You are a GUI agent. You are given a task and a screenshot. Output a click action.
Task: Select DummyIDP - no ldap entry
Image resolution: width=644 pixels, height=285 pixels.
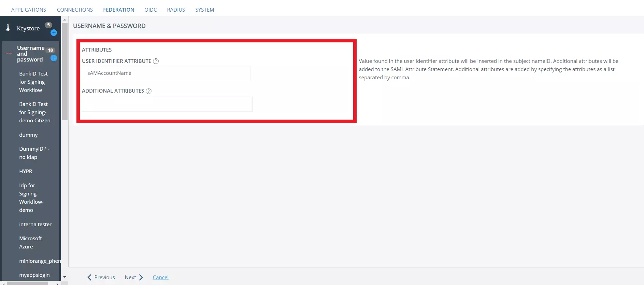34,153
